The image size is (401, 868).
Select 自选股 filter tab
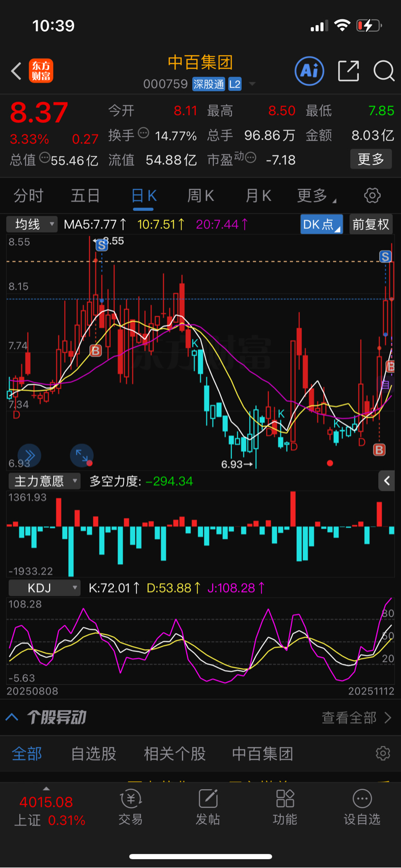pyautogui.click(x=93, y=754)
